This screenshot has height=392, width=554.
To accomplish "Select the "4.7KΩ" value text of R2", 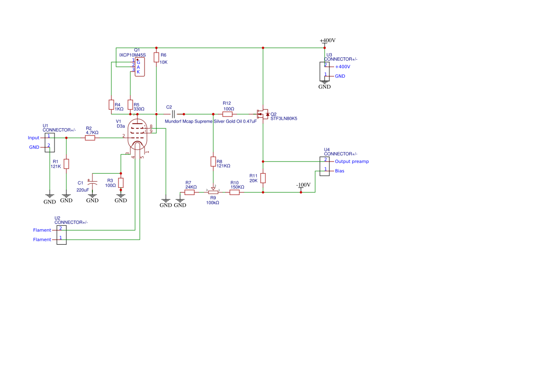I will (x=92, y=133).
